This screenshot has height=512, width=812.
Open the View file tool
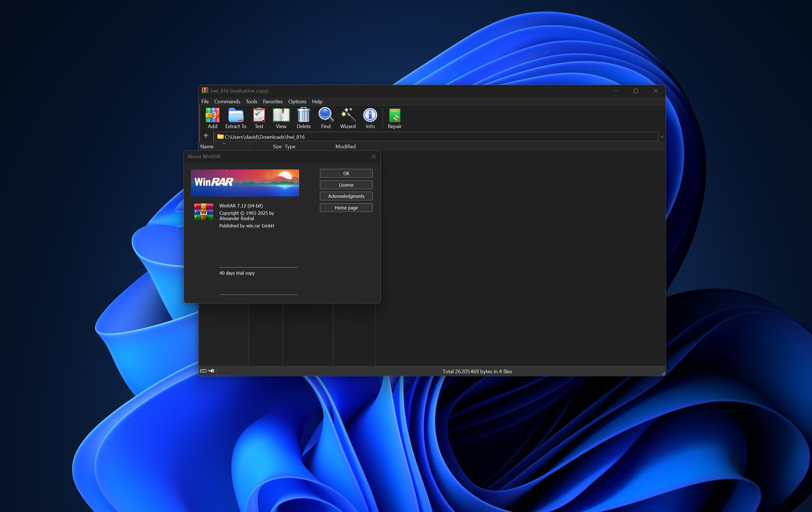point(281,118)
